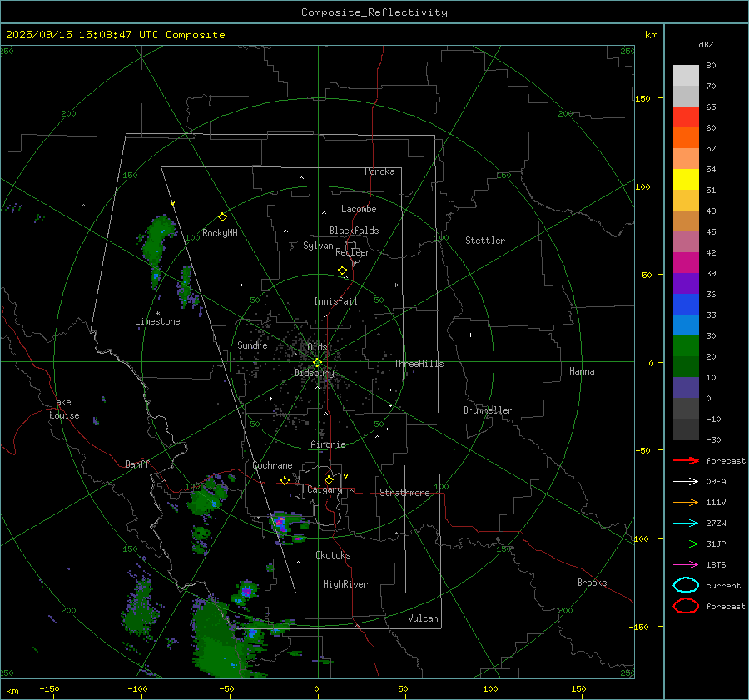Click the Okotoks label on map

tap(333, 555)
